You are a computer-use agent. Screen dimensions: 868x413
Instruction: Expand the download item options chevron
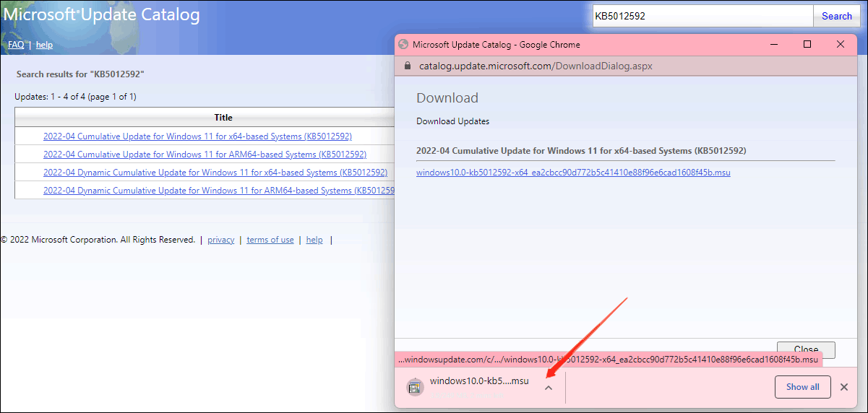(549, 388)
